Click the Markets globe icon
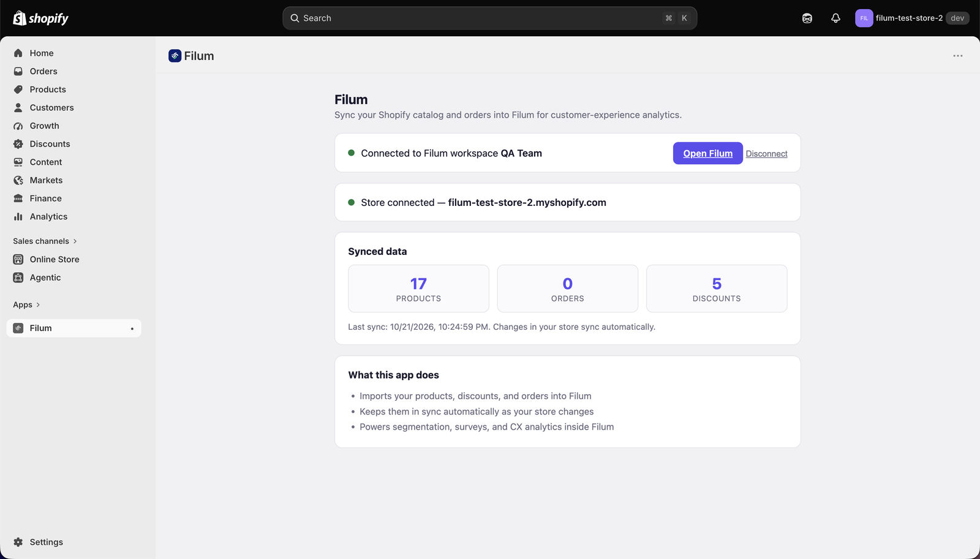Image resolution: width=980 pixels, height=559 pixels. 18,180
